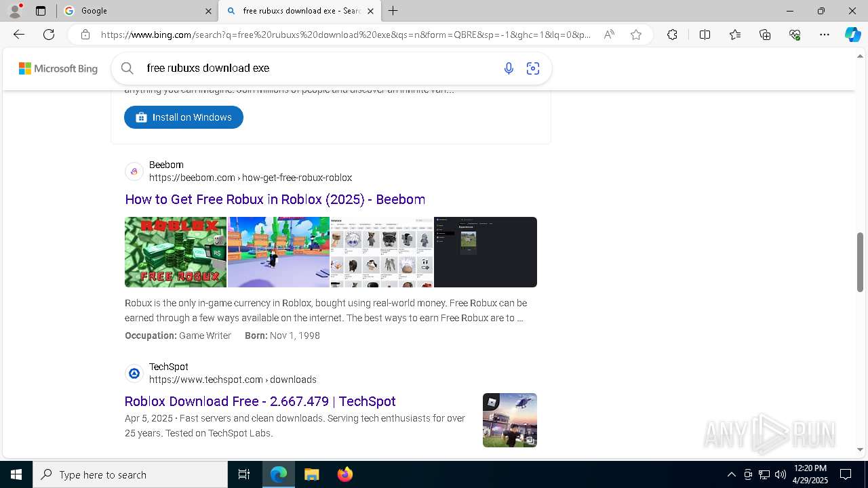Close the Bing search results tab
This screenshot has width=868, height=488.
370,11
